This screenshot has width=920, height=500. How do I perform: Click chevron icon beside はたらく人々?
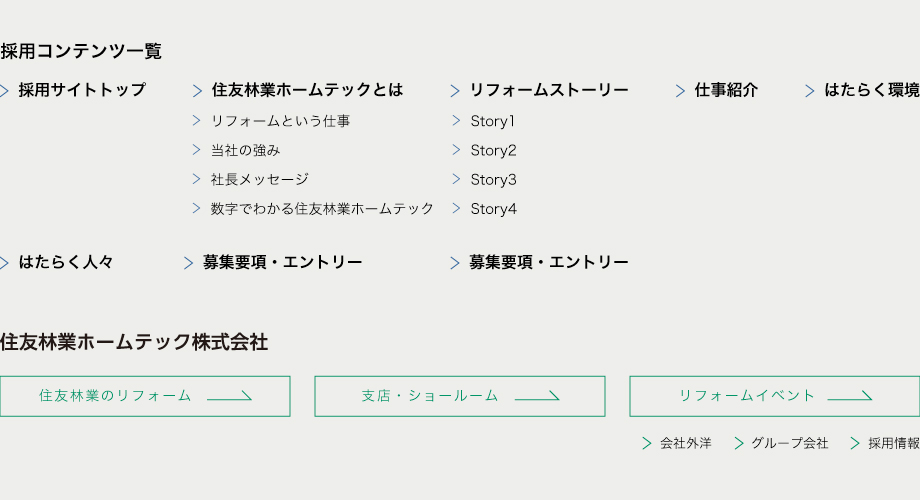point(5,263)
